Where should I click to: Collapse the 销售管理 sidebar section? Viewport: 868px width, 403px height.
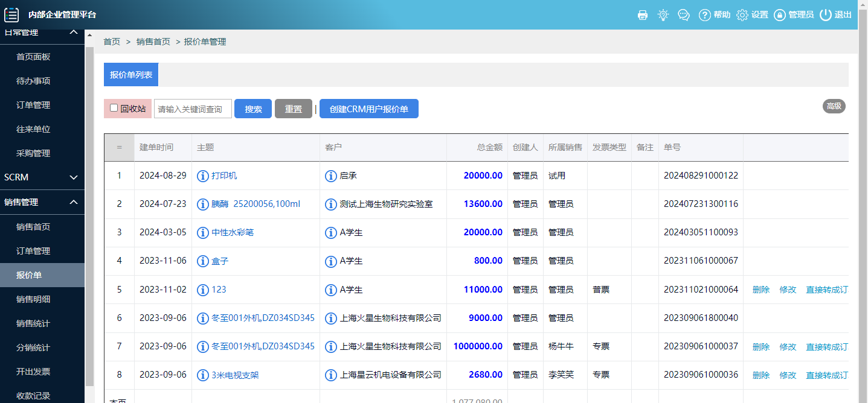[x=74, y=202]
